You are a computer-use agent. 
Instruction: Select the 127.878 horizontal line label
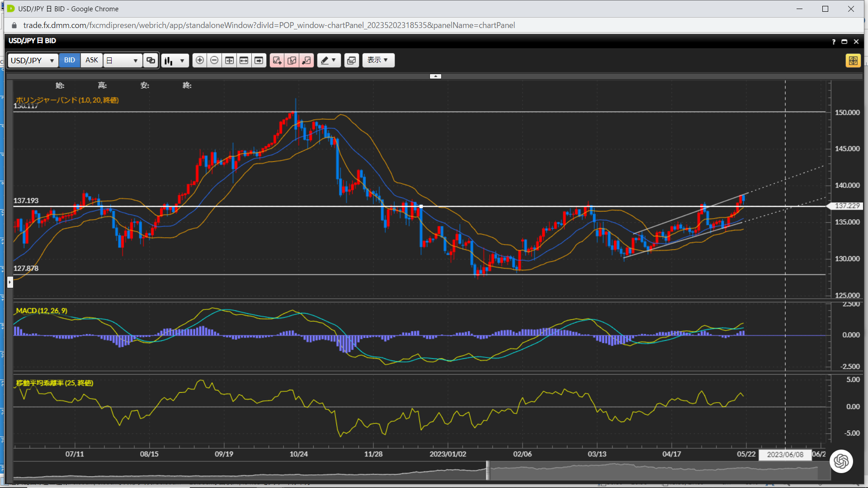point(26,268)
